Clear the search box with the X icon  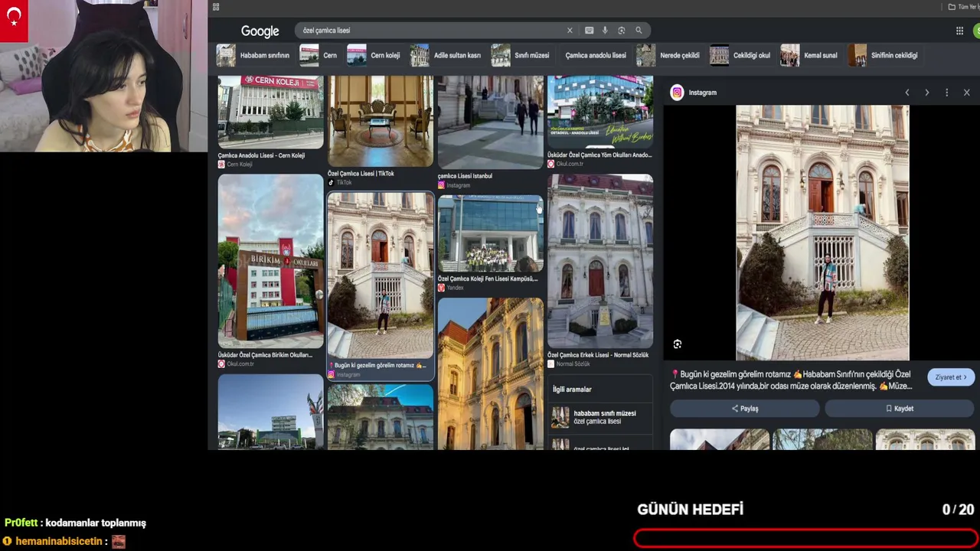pyautogui.click(x=570, y=31)
